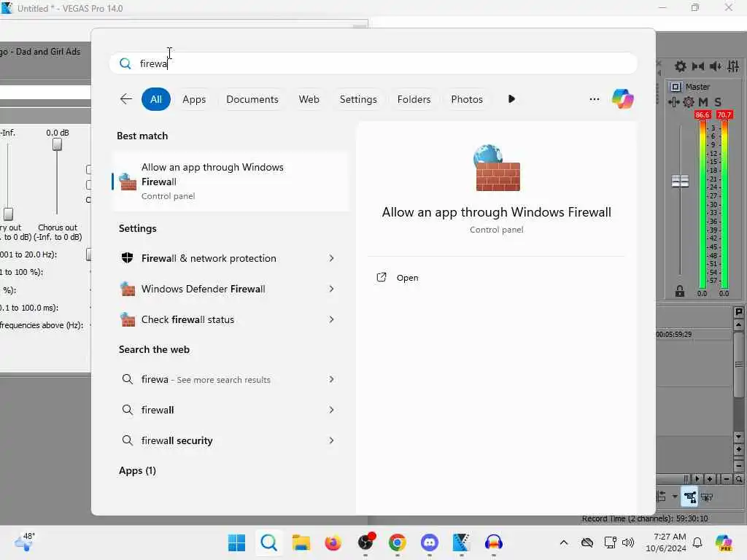The width and height of the screenshot is (747, 560).
Task: Reset right peak meter value 70.7
Action: [x=724, y=114]
